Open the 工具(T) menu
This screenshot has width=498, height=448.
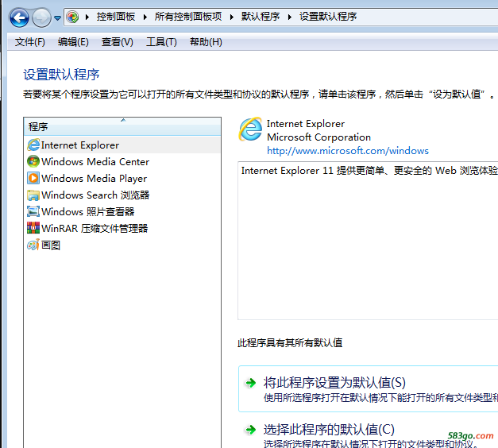click(x=161, y=42)
